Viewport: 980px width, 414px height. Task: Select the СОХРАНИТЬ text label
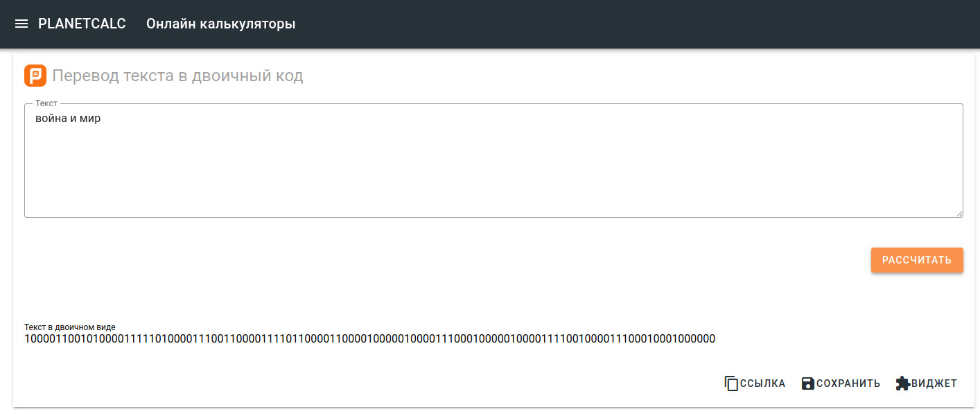848,383
